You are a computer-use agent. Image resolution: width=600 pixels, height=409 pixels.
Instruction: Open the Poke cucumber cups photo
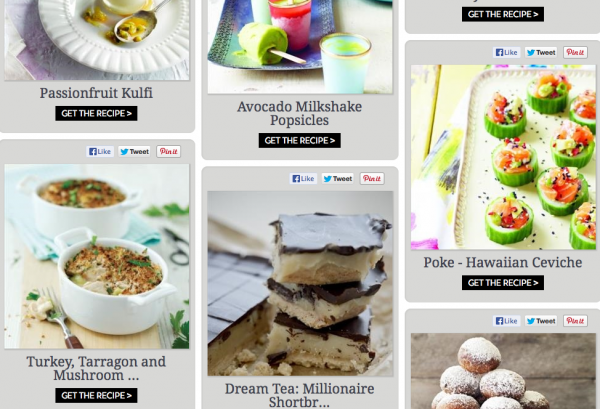pos(503,157)
